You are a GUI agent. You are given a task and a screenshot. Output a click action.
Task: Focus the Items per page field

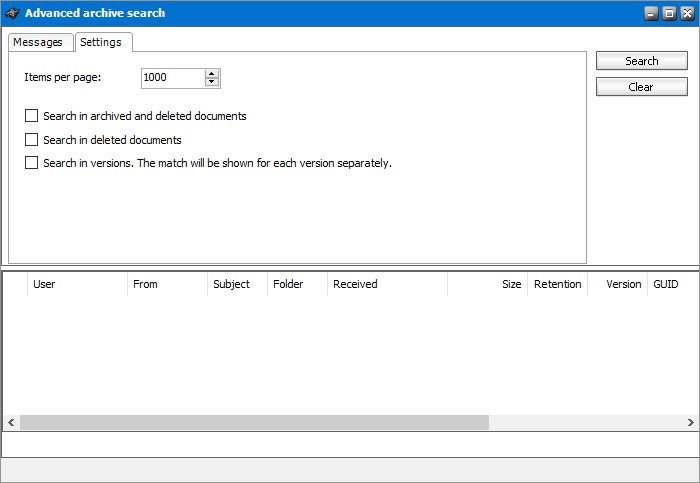click(x=173, y=78)
